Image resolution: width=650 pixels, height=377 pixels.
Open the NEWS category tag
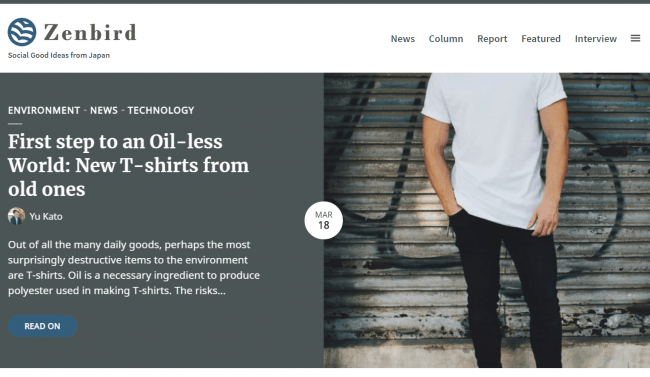(x=104, y=110)
